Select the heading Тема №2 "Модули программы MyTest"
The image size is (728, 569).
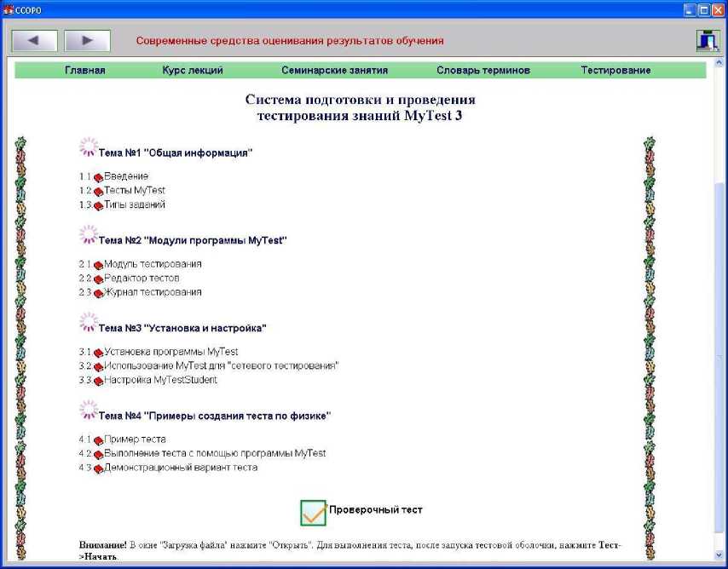point(193,241)
